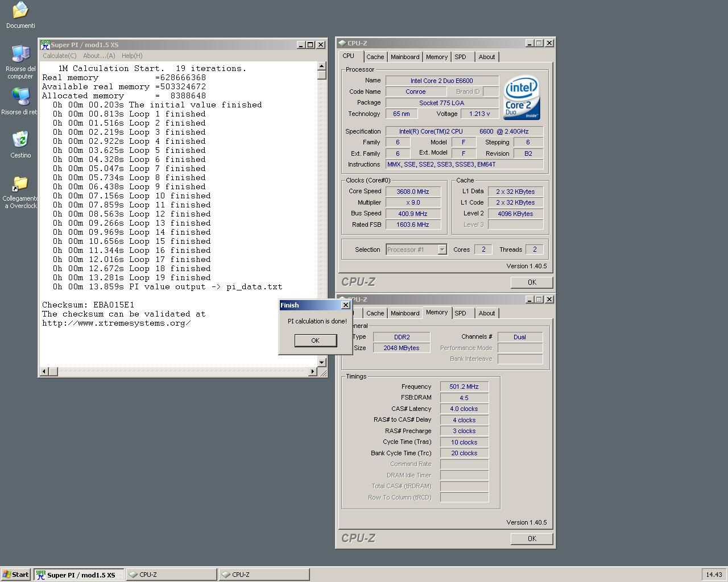
Task: Open the Cache tab in the lower CPU-Z window
Action: (x=375, y=313)
